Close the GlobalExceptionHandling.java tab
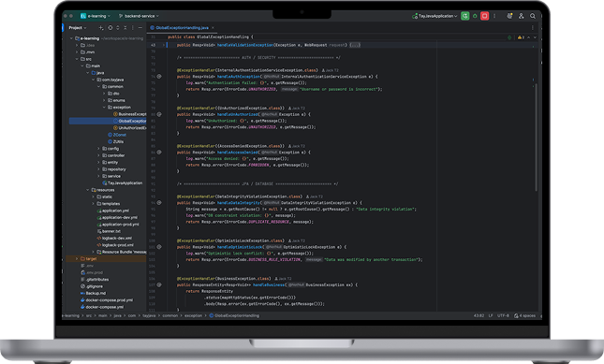604x364 pixels. (x=213, y=28)
